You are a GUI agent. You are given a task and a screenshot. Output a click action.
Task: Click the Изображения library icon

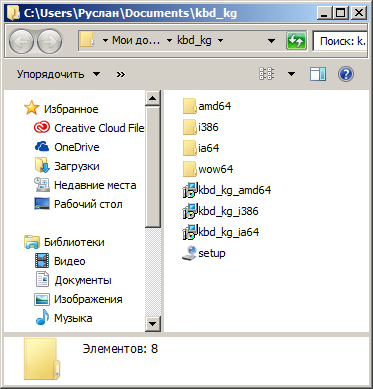click(x=42, y=299)
